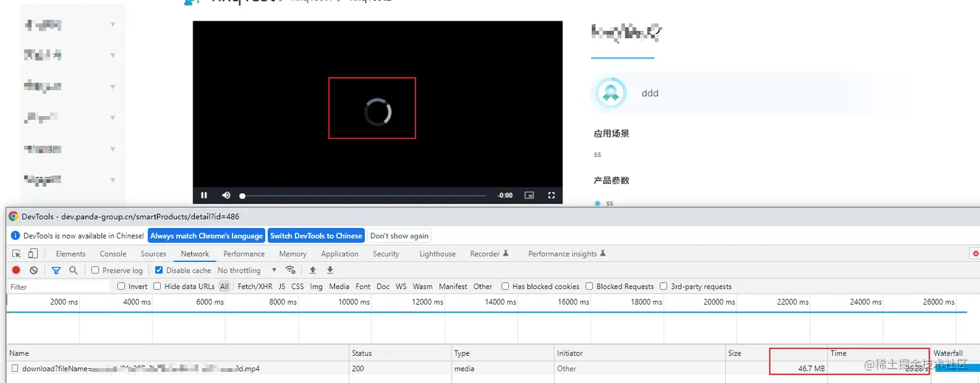Open the Lighthouse tab
Screen dimensions: 980x383
click(437, 254)
